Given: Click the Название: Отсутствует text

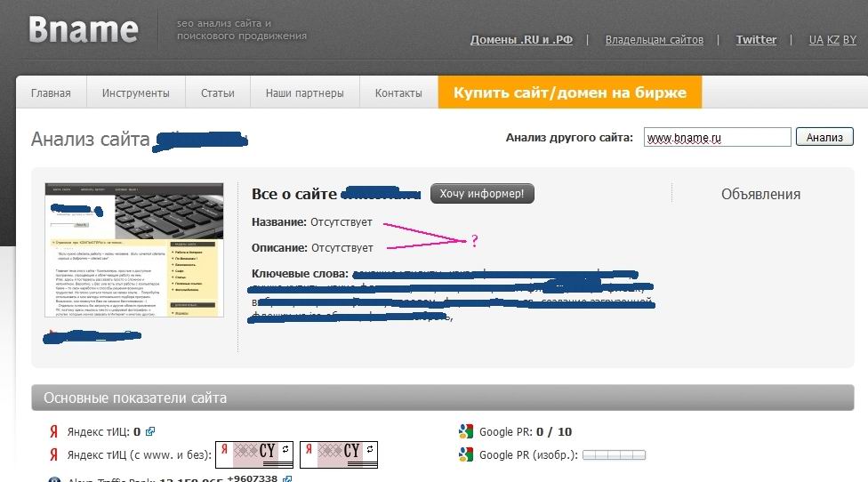Looking at the screenshot, I should (311, 222).
